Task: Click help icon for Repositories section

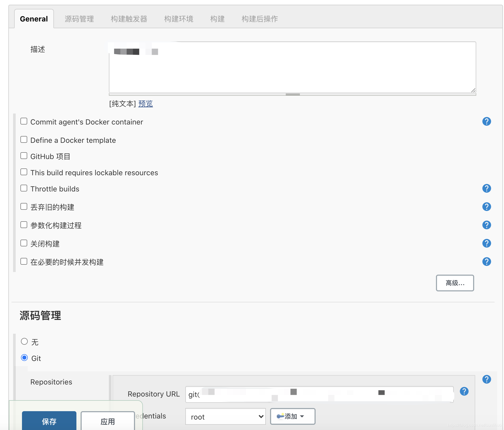Action: 486,379
